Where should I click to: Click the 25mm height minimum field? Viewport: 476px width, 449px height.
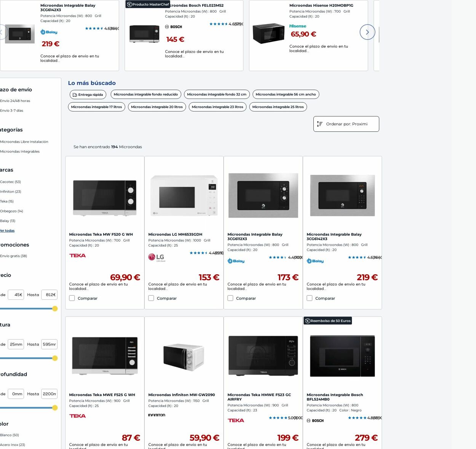click(x=16, y=344)
